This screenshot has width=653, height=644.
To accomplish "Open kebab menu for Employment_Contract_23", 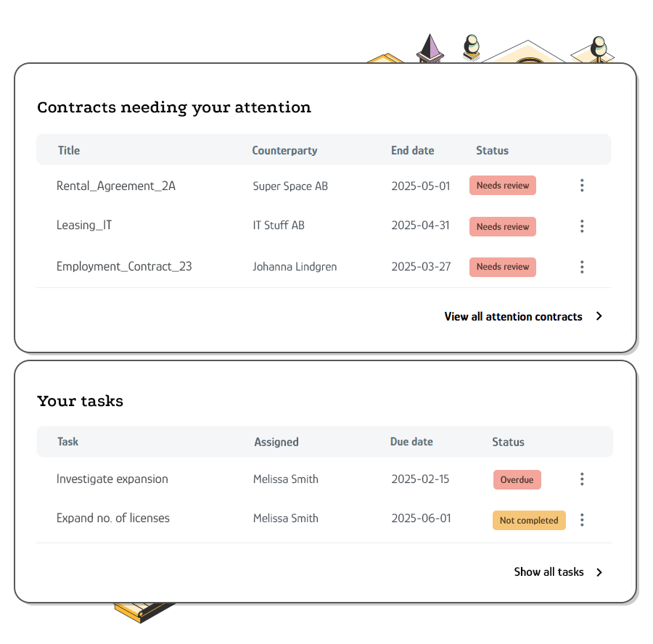I will click(x=582, y=266).
